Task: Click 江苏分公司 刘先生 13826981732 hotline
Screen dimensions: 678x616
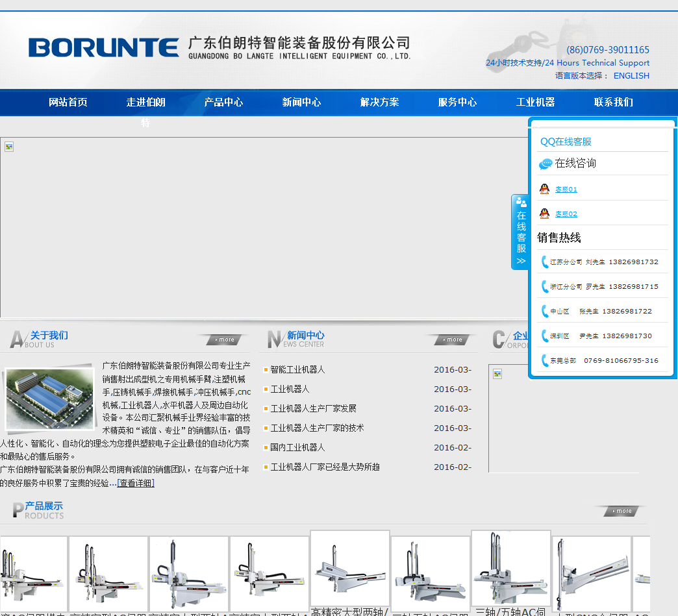Action: (604, 262)
